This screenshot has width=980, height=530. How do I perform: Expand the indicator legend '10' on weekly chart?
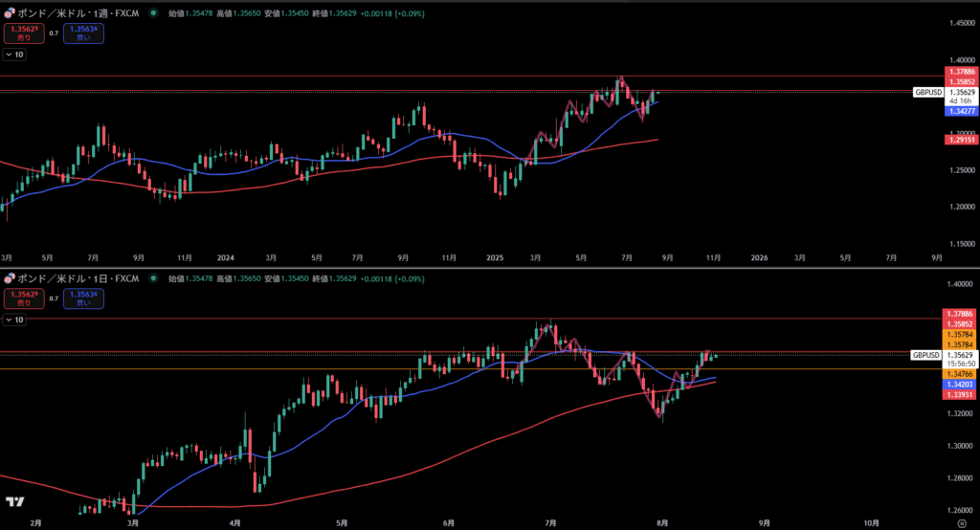tap(14, 55)
